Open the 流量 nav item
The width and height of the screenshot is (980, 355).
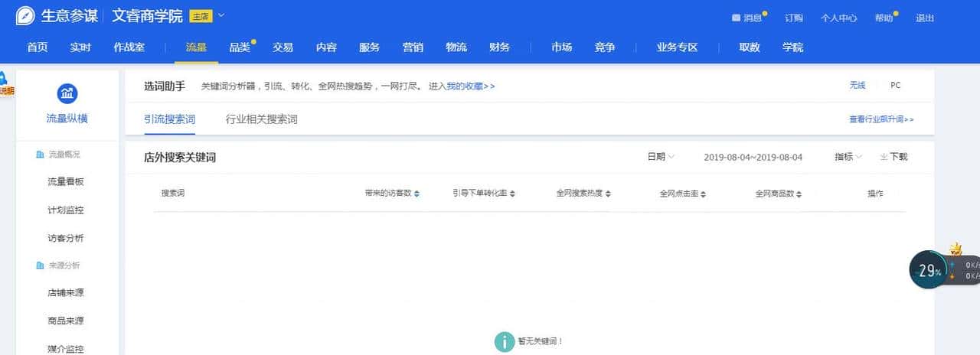tap(196, 47)
